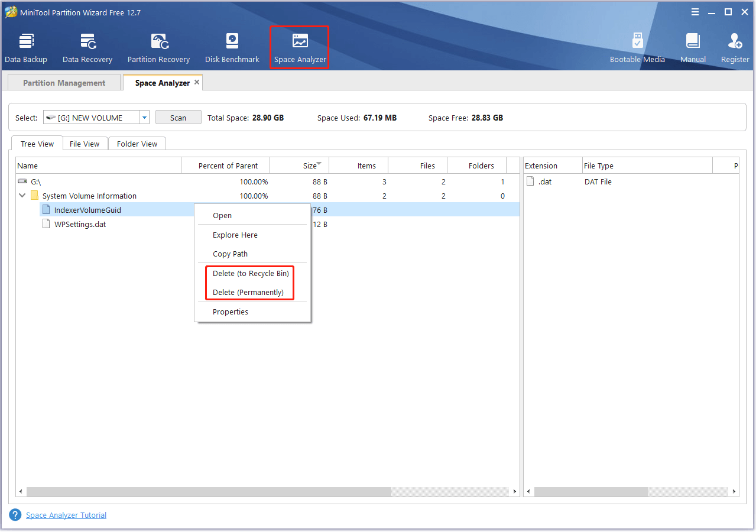Click the Scan button

[x=178, y=118]
